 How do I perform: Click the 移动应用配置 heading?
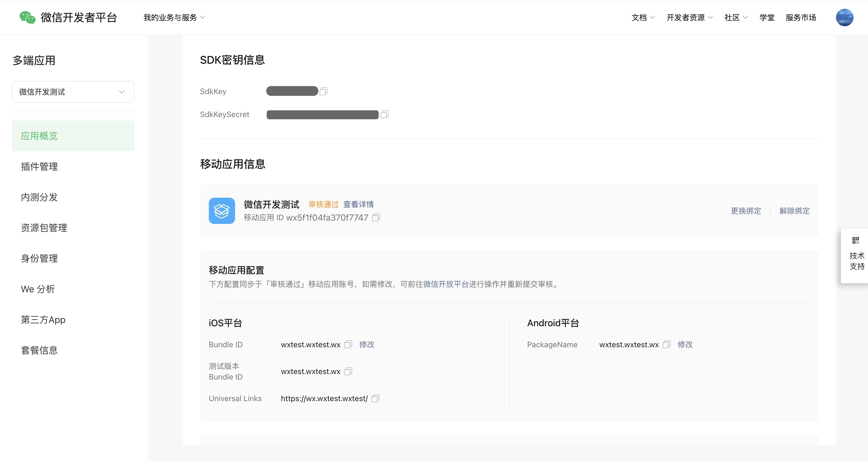(236, 270)
